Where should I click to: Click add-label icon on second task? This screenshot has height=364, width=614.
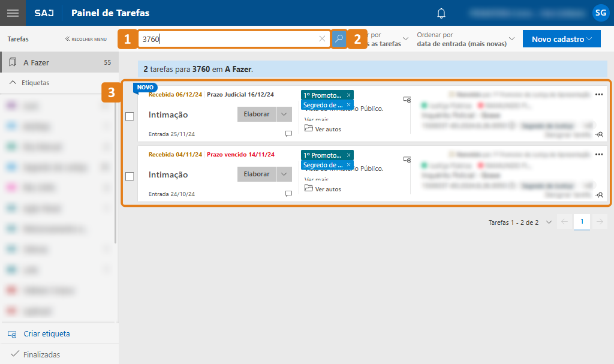click(x=407, y=160)
